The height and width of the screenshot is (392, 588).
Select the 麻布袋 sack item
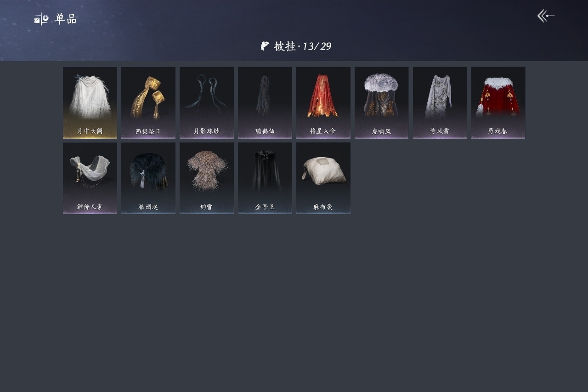pos(323,178)
